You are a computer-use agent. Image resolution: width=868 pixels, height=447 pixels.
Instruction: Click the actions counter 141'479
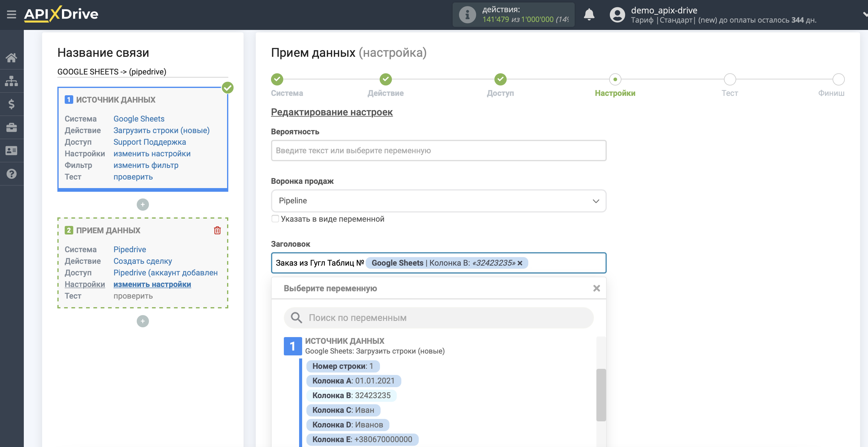495,20
